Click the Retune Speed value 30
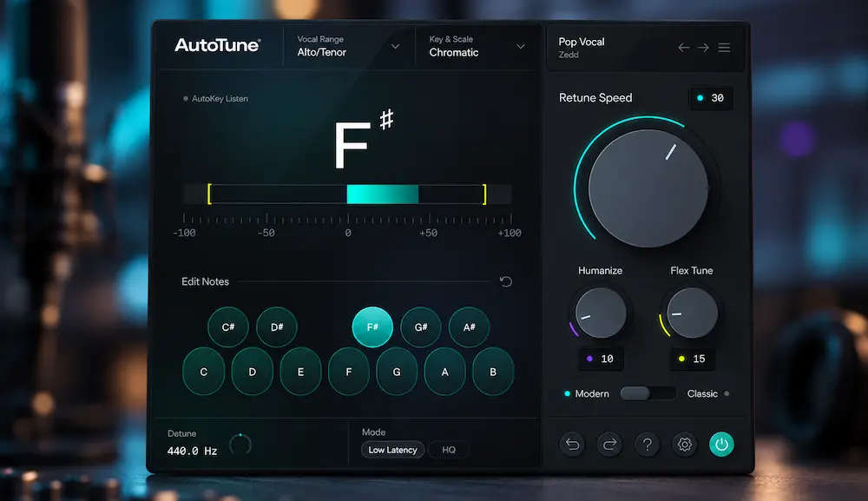Viewport: 868px width, 501px height. [711, 98]
